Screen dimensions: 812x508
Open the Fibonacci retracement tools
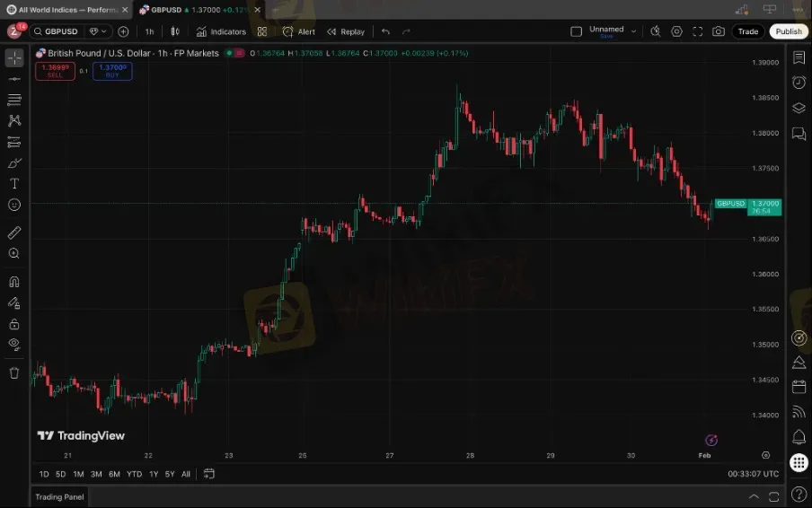[14, 100]
